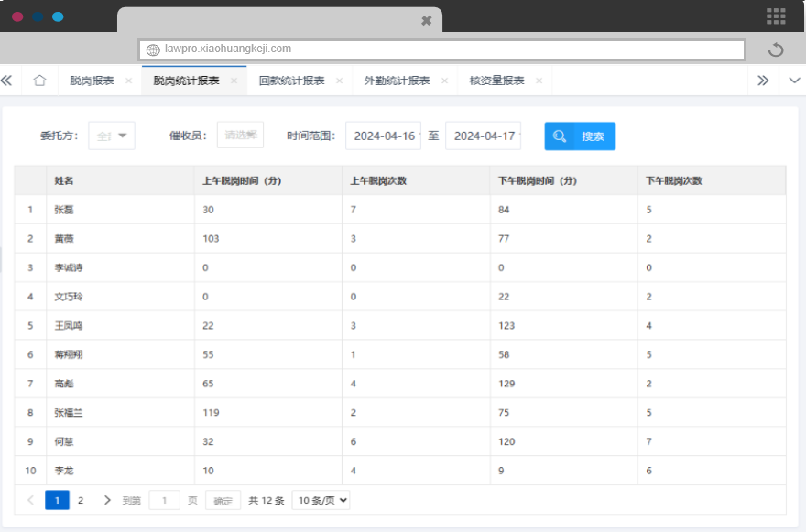Close the browser tab with X
Viewport: 806px width, 532px height.
point(426,20)
